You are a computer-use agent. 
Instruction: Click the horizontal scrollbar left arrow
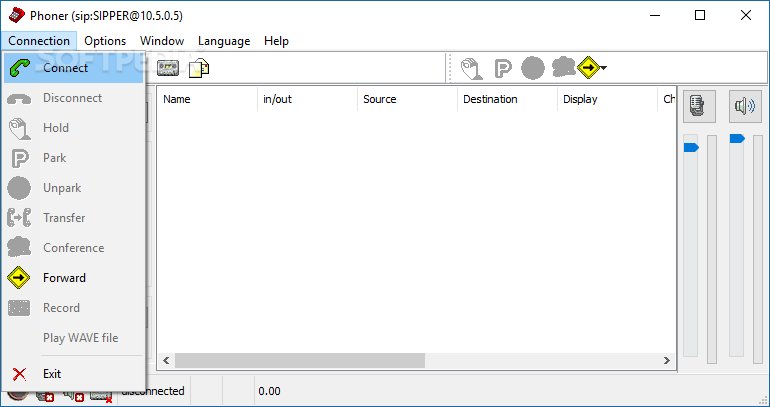point(166,360)
